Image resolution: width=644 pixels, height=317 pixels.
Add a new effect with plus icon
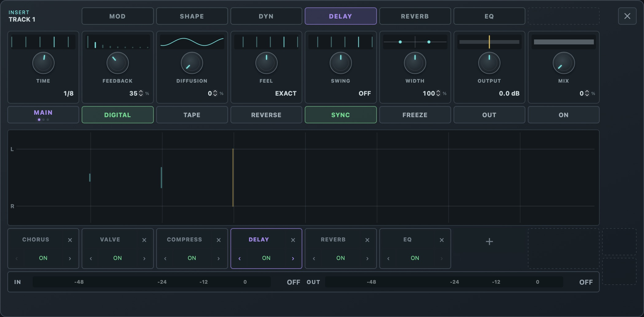point(489,241)
